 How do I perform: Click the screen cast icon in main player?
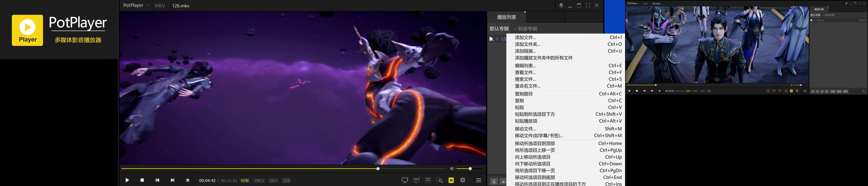405,180
